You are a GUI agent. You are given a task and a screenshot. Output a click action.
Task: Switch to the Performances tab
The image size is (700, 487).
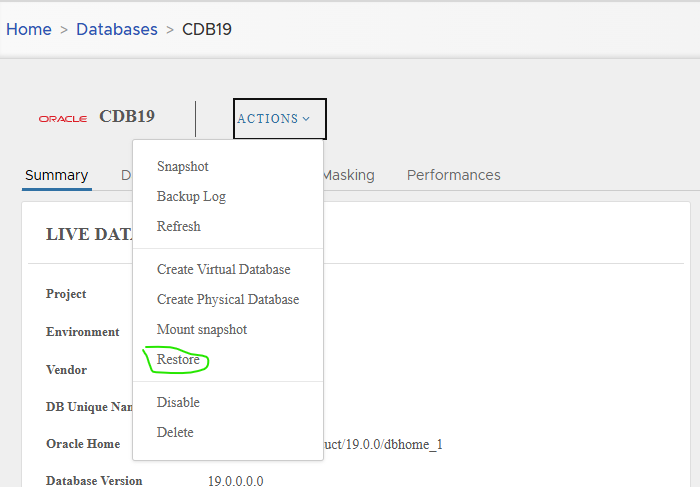453,175
